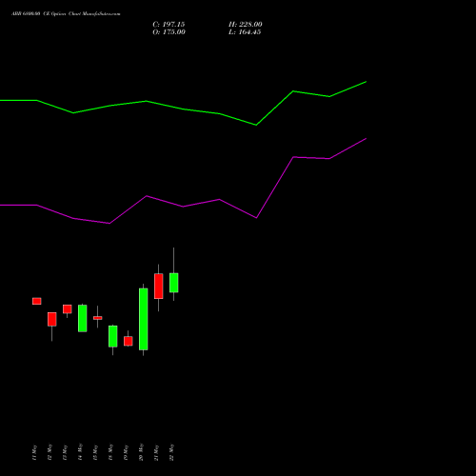Select the 18 May date label
The image size is (476, 476).
click(110, 452)
